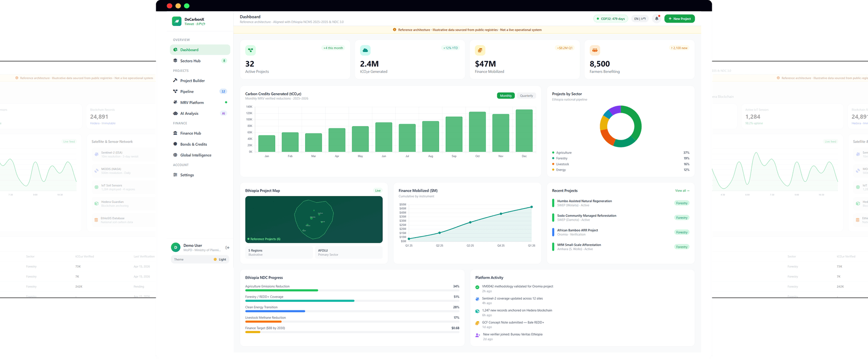Click the logout icon beside Demo User
Image resolution: width=868 pixels, height=359 pixels.
tap(227, 248)
